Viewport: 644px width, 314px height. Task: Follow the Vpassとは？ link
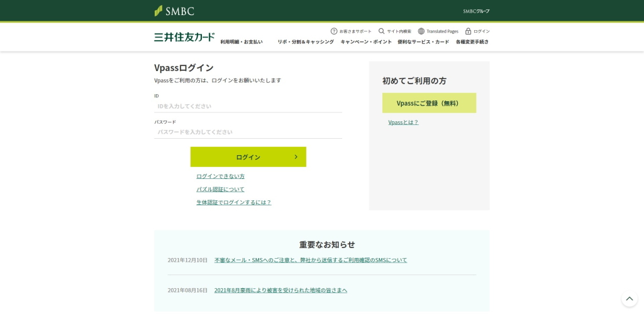pos(403,122)
